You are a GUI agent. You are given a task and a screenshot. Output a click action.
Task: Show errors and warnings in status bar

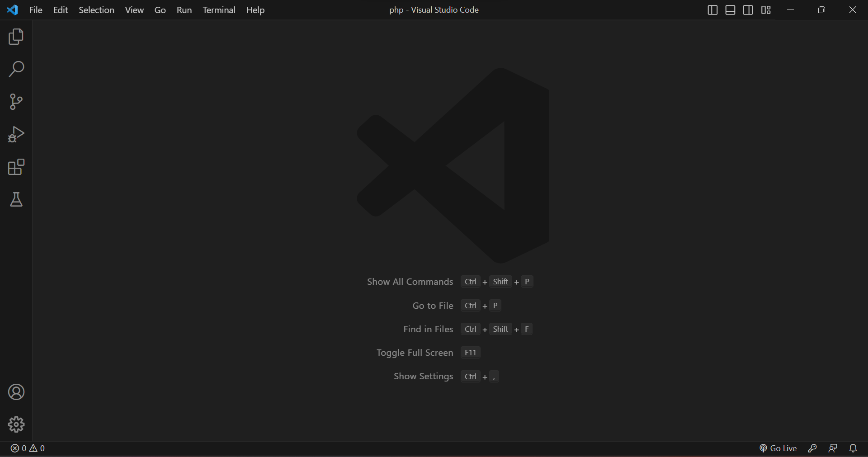(x=28, y=448)
